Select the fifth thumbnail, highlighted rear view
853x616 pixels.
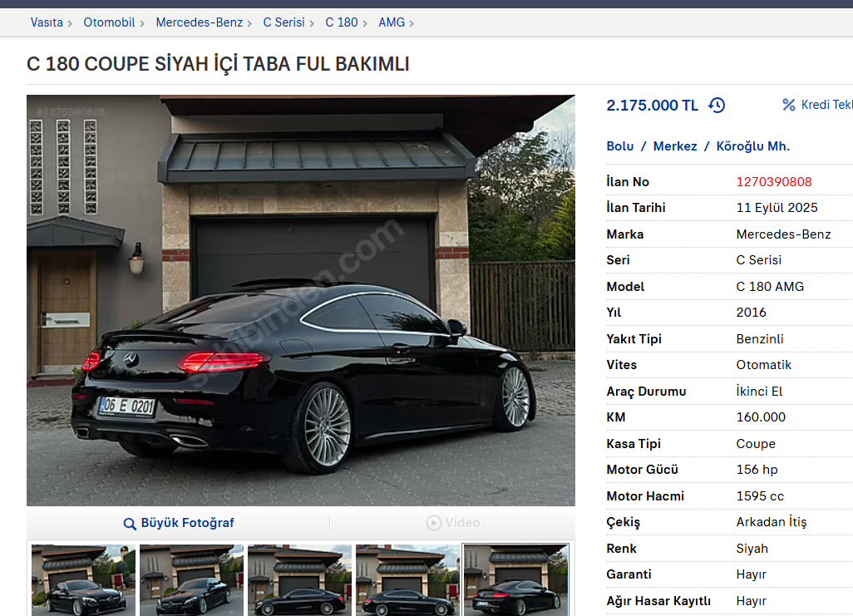(515, 580)
